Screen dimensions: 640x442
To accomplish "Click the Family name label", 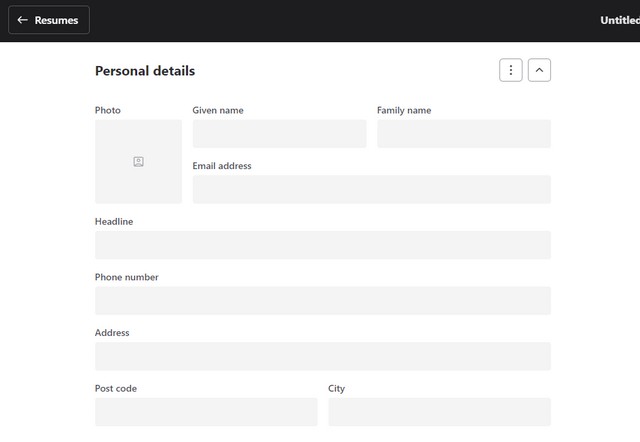I will [404, 110].
